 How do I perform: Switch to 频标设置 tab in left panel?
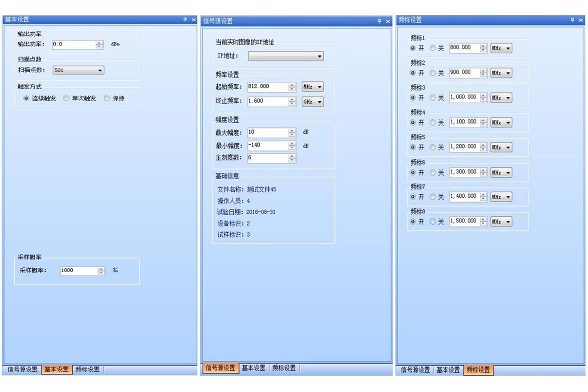pyautogui.click(x=88, y=369)
